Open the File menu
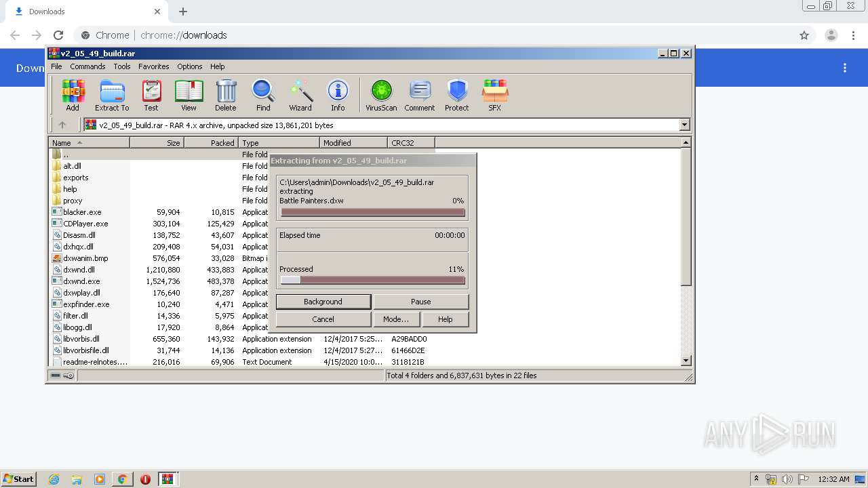This screenshot has width=868, height=488. click(x=56, y=66)
